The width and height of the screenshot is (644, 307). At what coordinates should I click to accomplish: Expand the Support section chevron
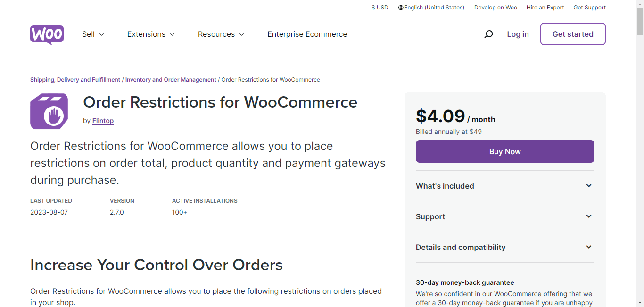589,216
